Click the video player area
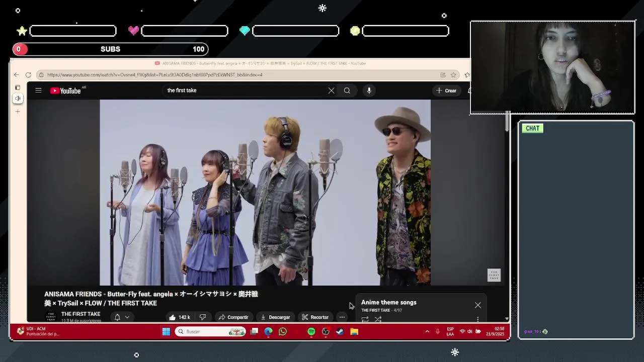This screenshot has width=644, height=362. coord(265,192)
